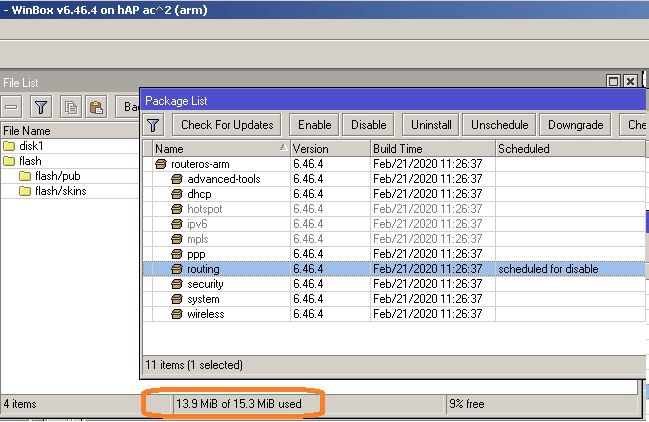This screenshot has height=422, width=649.
Task: Click the Unschedule button
Action: (499, 125)
